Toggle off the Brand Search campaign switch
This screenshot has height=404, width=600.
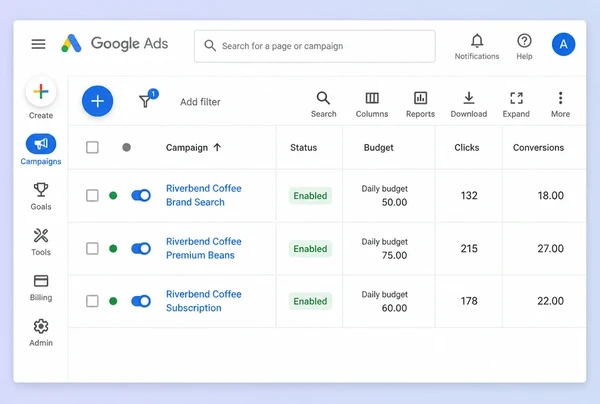[141, 195]
